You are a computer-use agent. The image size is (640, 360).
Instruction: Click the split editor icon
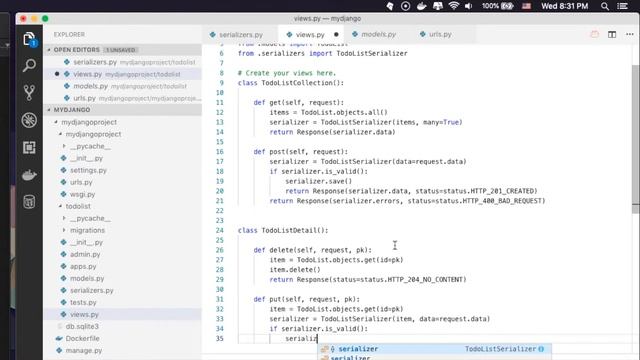[612, 35]
